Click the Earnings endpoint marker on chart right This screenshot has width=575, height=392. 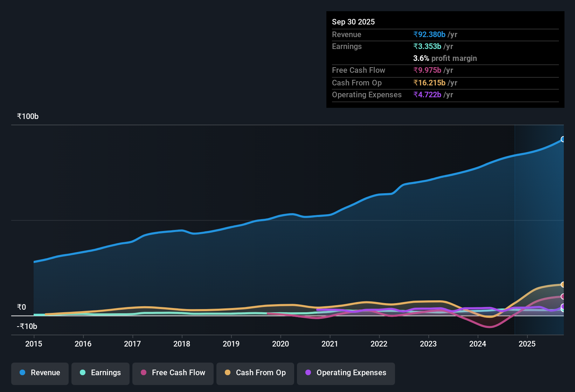point(563,309)
